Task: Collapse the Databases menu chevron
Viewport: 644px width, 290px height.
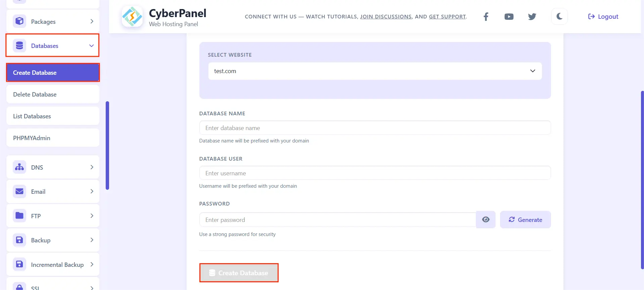Action: (x=91, y=46)
